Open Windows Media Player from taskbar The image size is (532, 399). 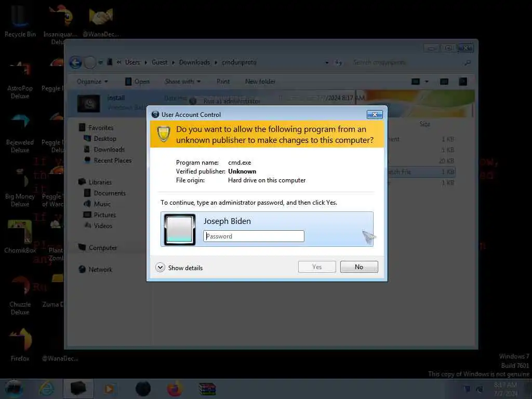point(109,389)
